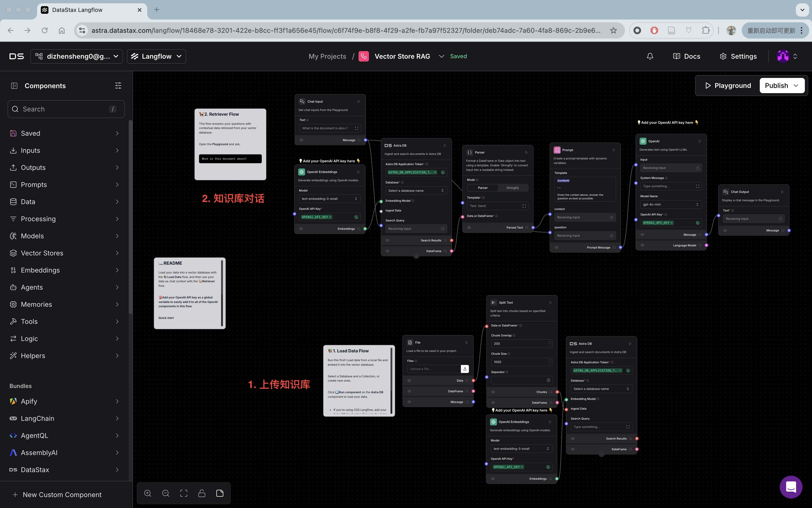Open the support chat bubble
Image resolution: width=812 pixels, height=508 pixels.
click(x=791, y=487)
